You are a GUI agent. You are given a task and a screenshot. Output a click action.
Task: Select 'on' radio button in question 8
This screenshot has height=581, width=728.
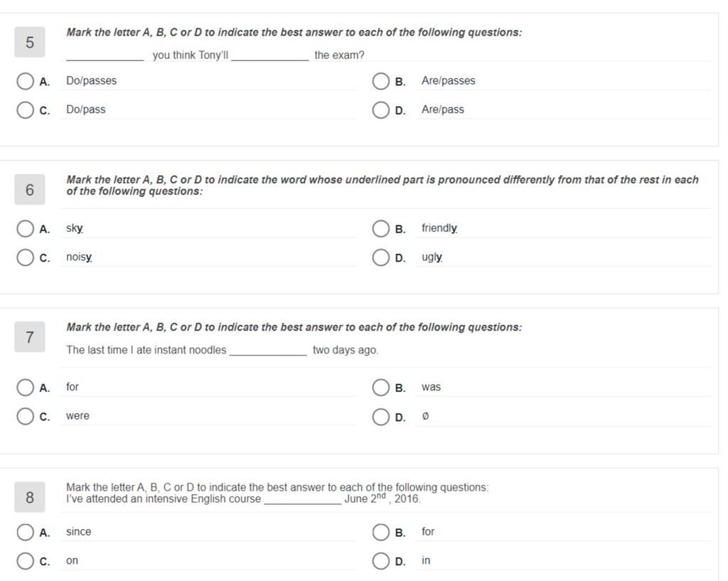click(x=25, y=561)
